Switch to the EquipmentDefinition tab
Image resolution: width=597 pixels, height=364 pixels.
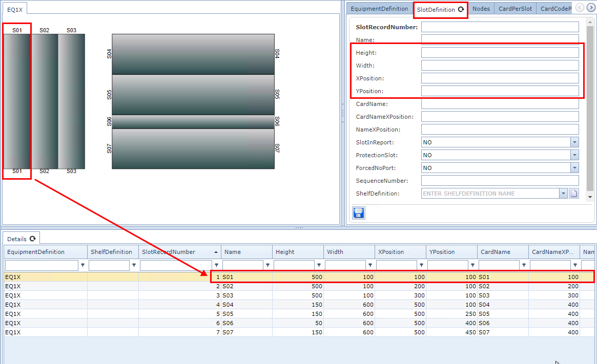click(x=379, y=9)
